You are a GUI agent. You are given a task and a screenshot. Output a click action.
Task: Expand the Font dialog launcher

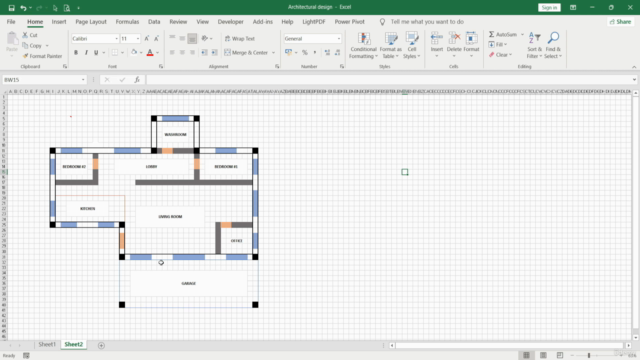coord(161,66)
